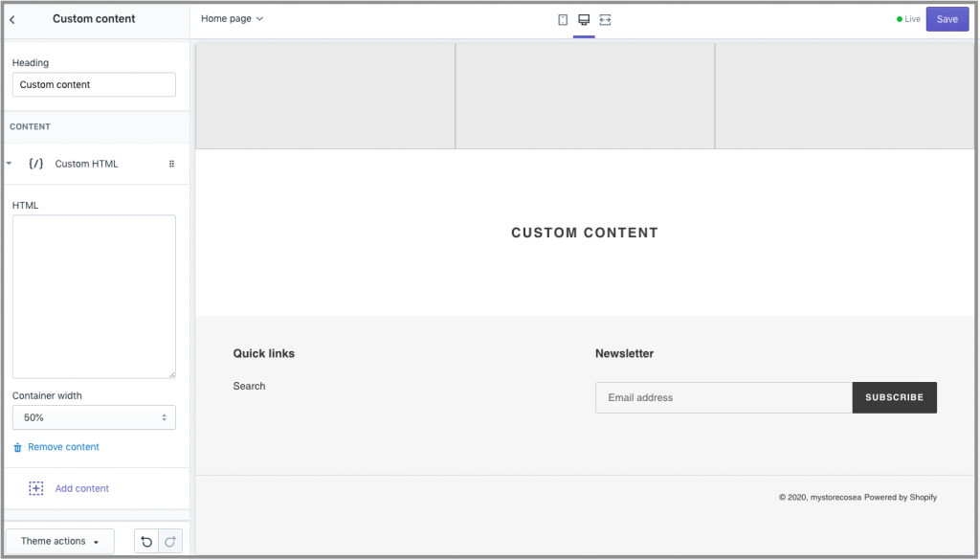Open the Theme actions menu
The image size is (980, 560).
pyautogui.click(x=60, y=541)
